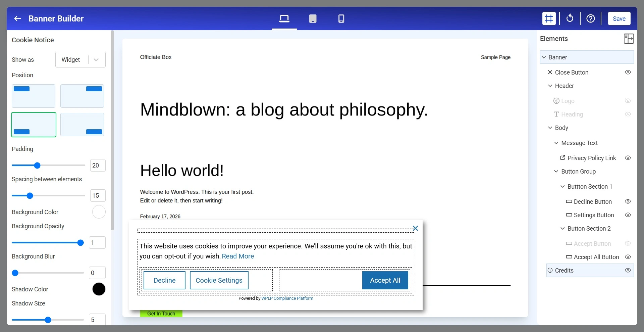Click the Cookie Settings button in banner
The width and height of the screenshot is (644, 332).
[219, 280]
